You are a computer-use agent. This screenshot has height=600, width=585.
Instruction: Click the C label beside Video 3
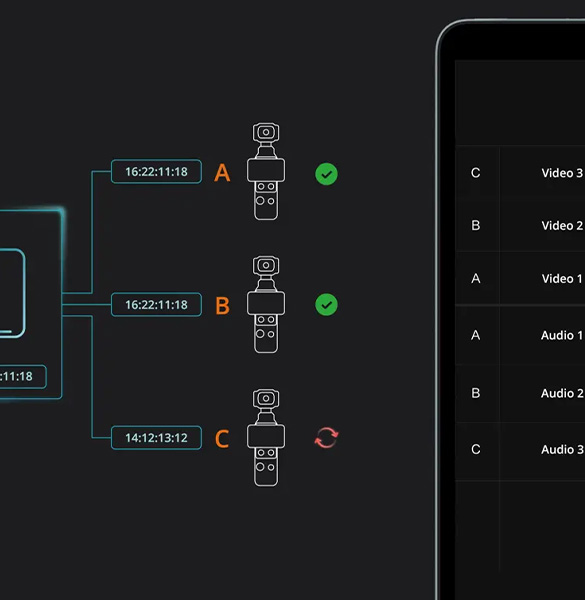(x=476, y=173)
